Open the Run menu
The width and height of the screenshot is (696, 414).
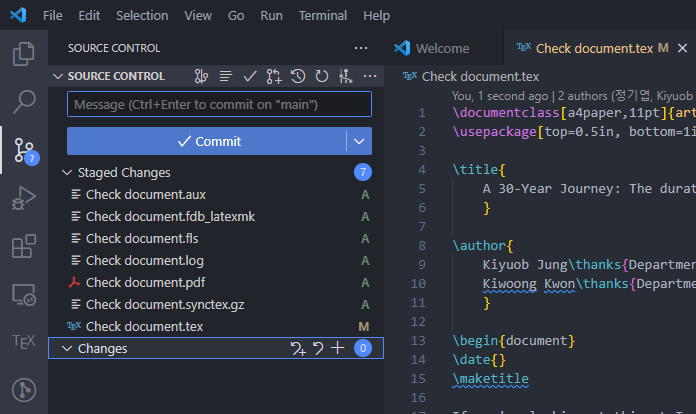point(271,16)
